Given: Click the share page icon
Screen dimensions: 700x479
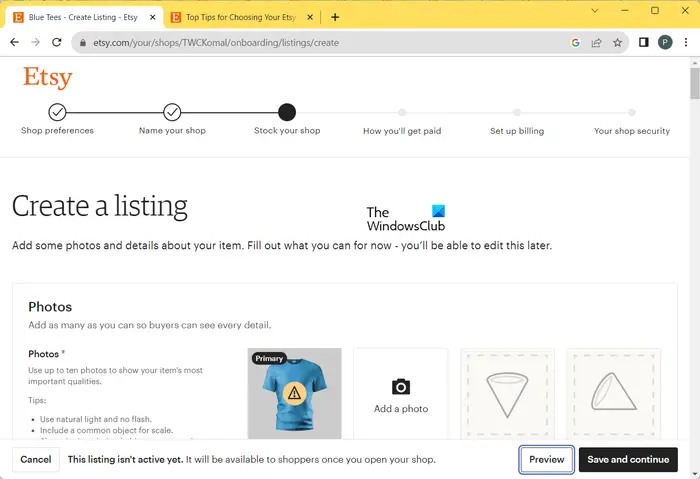Looking at the screenshot, I should pos(596,42).
